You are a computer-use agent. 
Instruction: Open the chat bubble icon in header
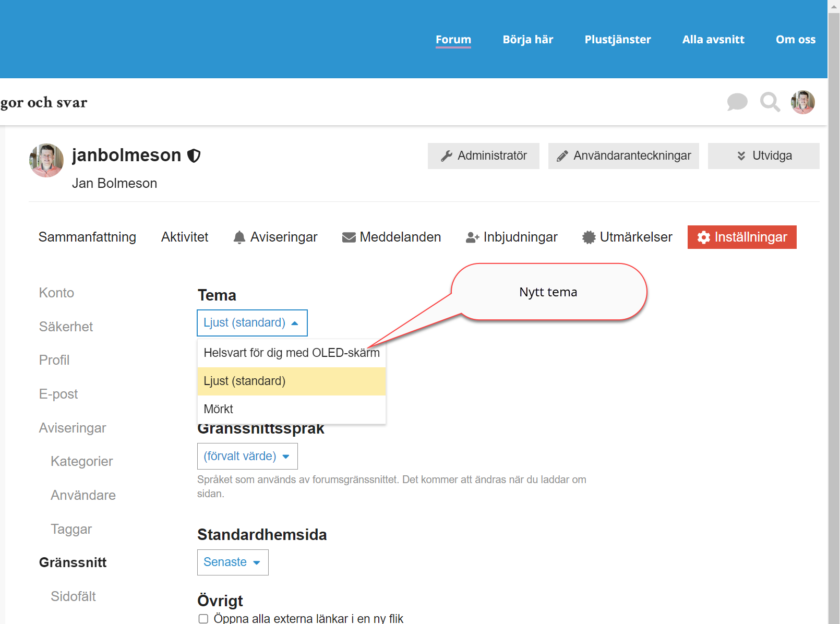737,102
